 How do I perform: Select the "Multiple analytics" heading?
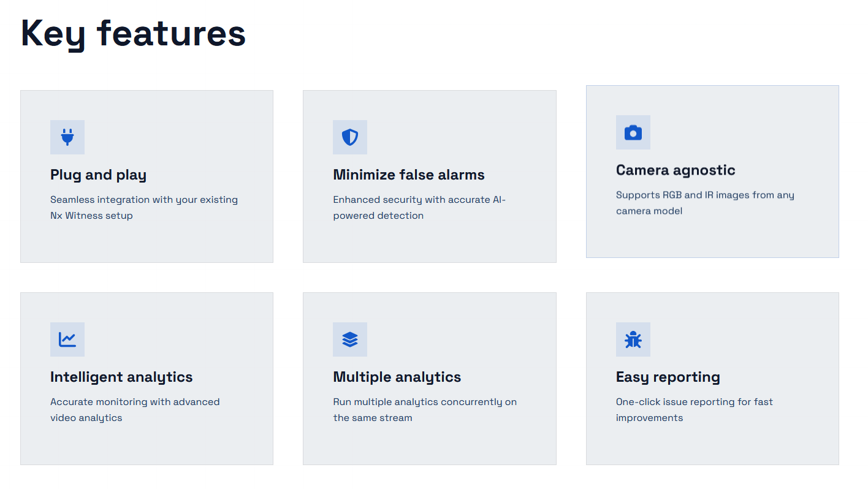coord(397,377)
